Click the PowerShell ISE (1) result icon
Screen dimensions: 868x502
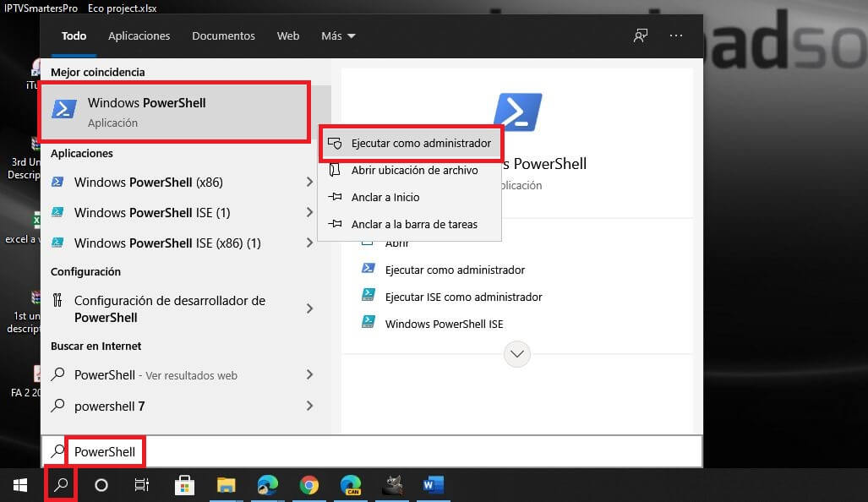point(57,212)
